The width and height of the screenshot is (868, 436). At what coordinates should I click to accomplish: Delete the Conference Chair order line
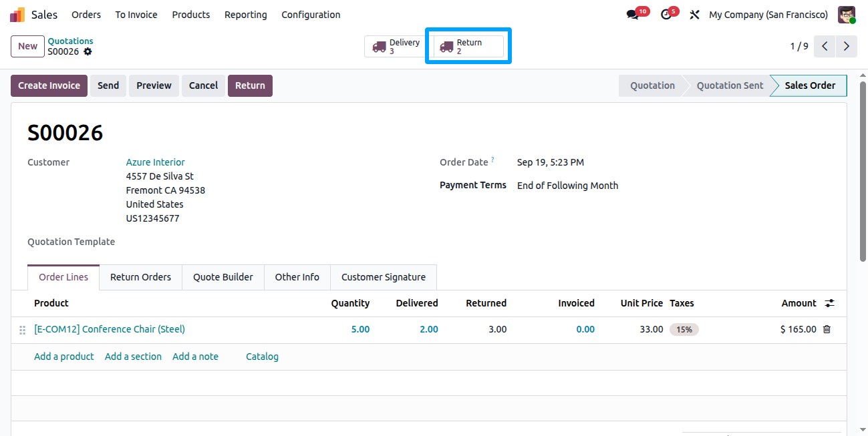827,329
